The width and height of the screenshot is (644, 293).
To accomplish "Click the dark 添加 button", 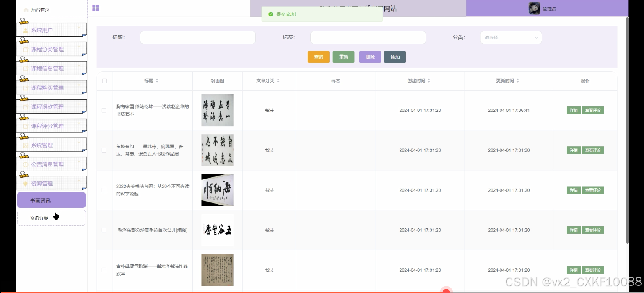I will [395, 57].
